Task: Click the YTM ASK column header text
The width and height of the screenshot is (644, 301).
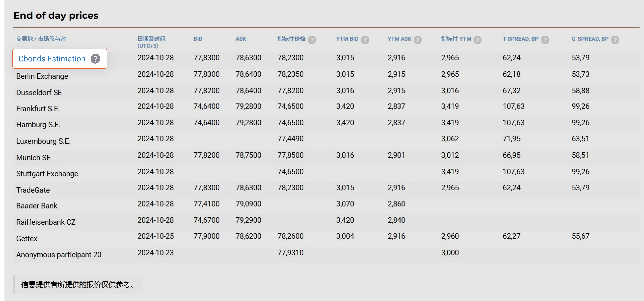Action: [x=399, y=39]
